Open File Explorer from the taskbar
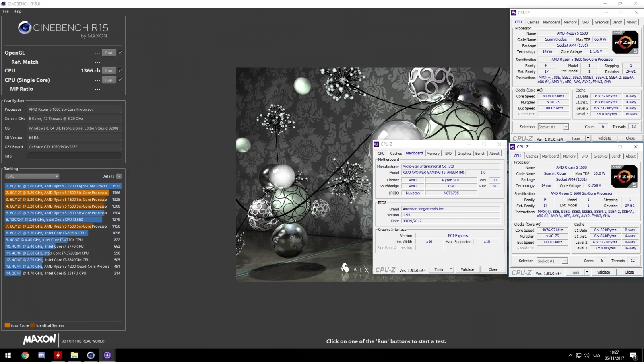 (74, 355)
